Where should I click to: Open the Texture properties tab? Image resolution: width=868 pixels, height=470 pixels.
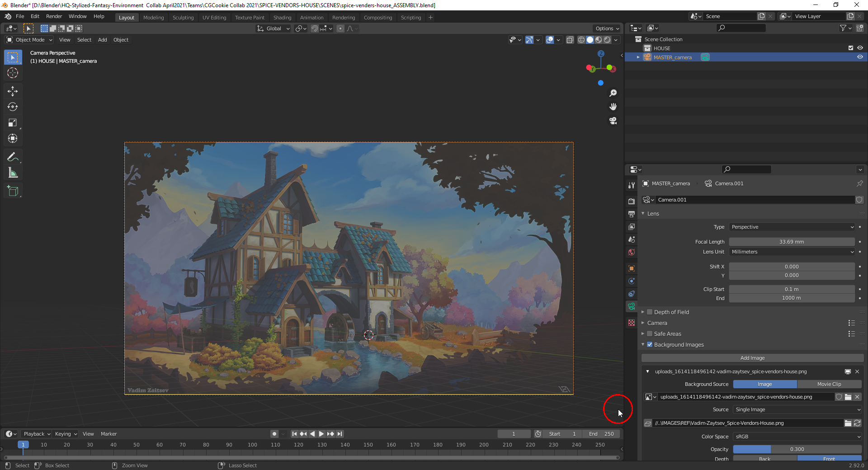632,323
